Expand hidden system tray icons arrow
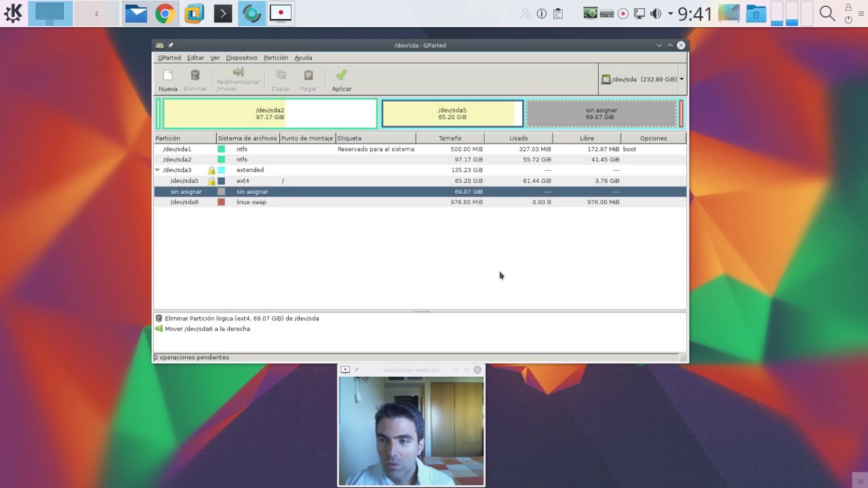This screenshot has width=868, height=488. (x=671, y=14)
